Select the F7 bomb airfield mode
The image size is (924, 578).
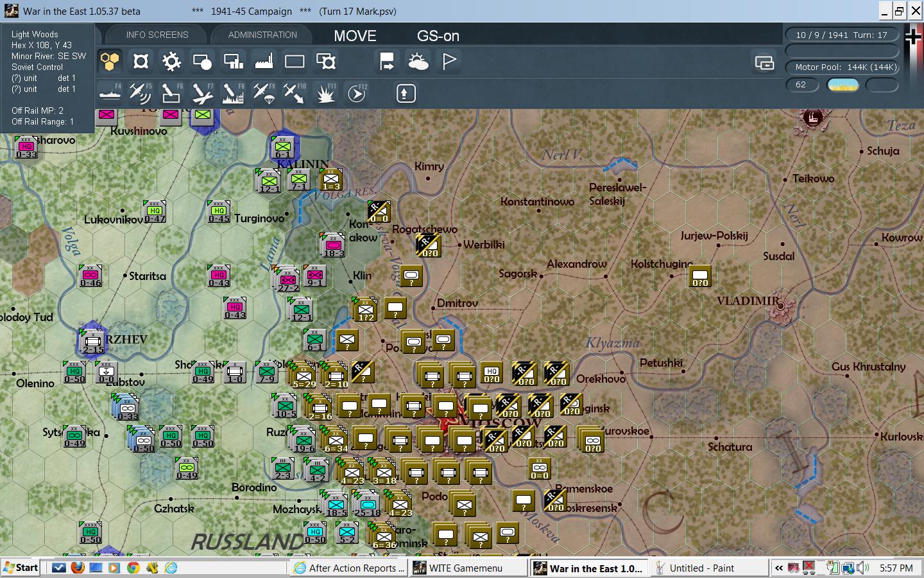click(x=202, y=94)
